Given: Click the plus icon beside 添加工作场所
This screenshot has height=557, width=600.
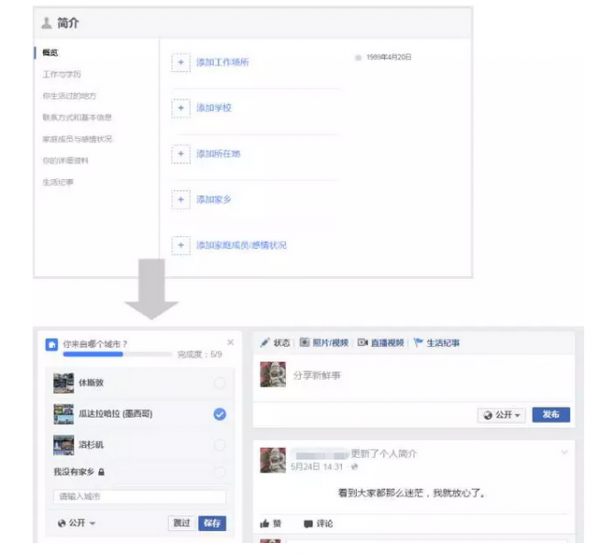Looking at the screenshot, I should click(181, 62).
